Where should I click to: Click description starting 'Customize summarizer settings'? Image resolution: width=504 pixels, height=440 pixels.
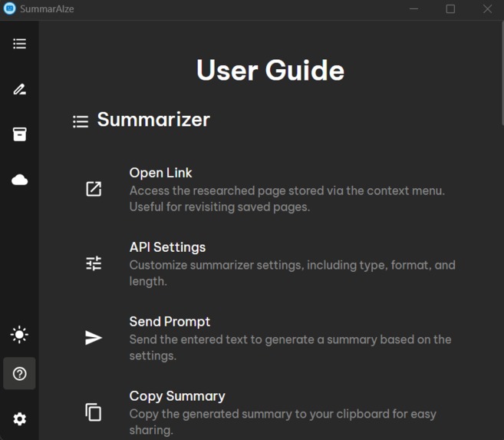(292, 273)
